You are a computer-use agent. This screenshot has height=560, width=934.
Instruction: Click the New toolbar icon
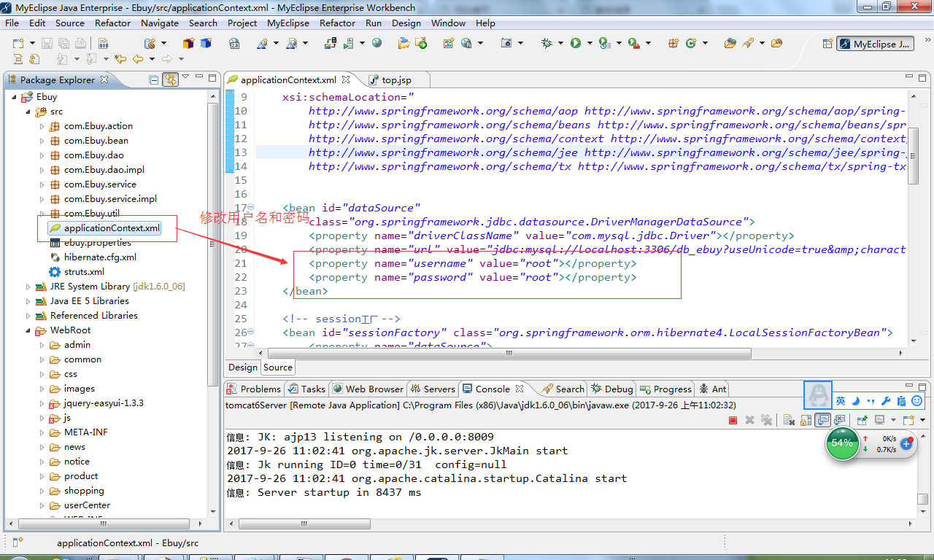pyautogui.click(x=18, y=44)
